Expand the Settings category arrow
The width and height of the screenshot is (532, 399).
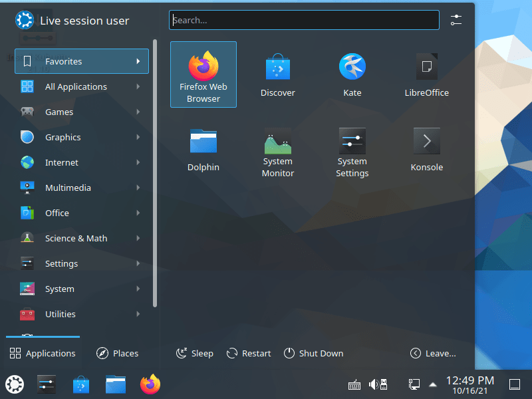pos(138,263)
